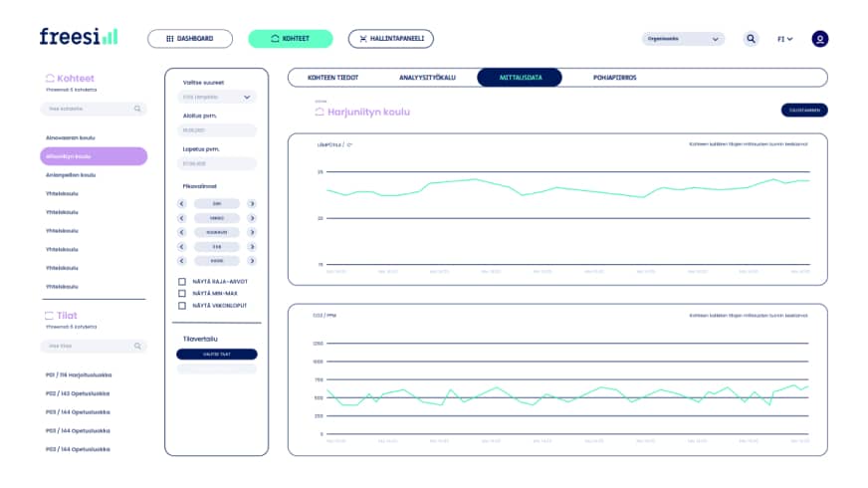Switch to Kohteen tiedot tab
Image resolution: width=868 pixels, height=488 pixels.
[332, 78]
